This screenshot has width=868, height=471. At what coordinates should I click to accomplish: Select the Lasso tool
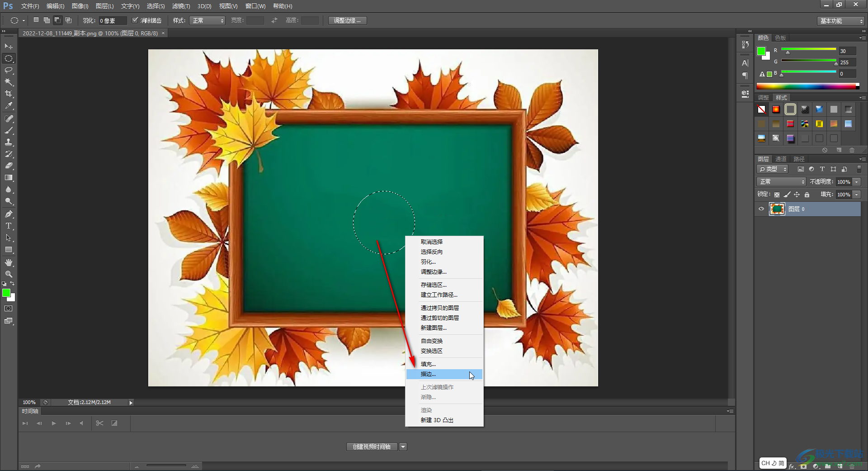point(9,70)
